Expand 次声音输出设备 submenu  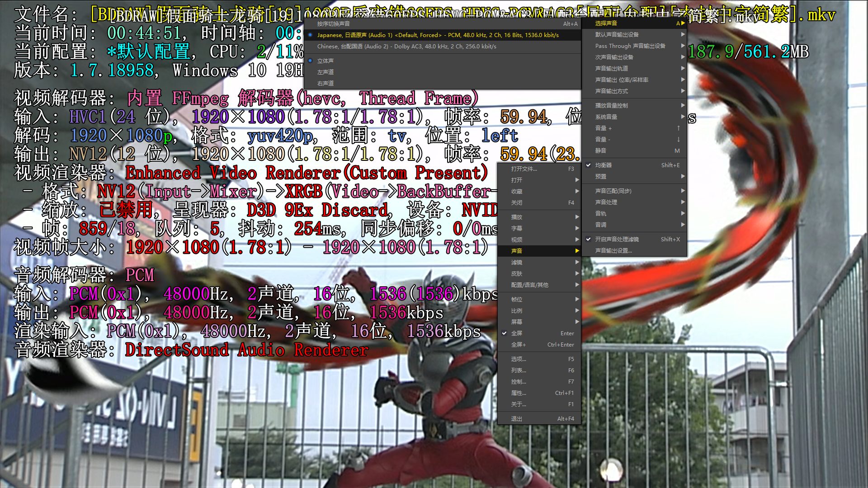coord(634,57)
